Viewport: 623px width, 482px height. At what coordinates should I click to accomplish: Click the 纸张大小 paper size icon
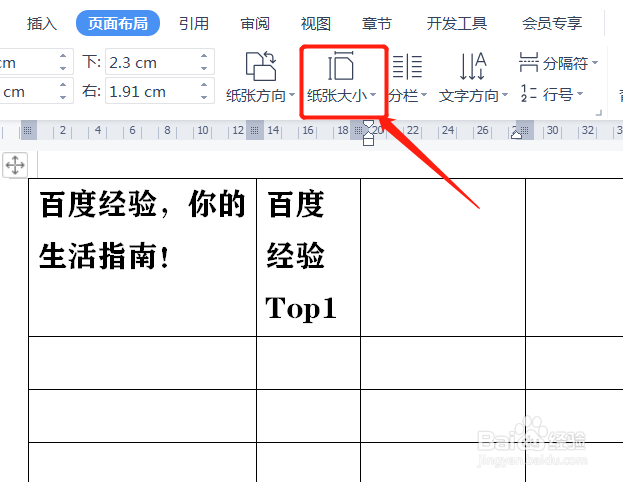tap(341, 66)
